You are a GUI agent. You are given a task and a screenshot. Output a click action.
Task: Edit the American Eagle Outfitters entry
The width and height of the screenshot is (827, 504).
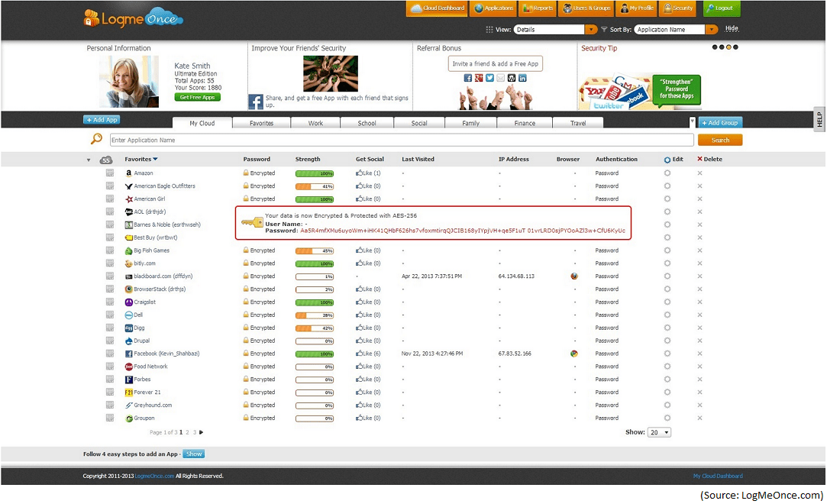click(667, 186)
